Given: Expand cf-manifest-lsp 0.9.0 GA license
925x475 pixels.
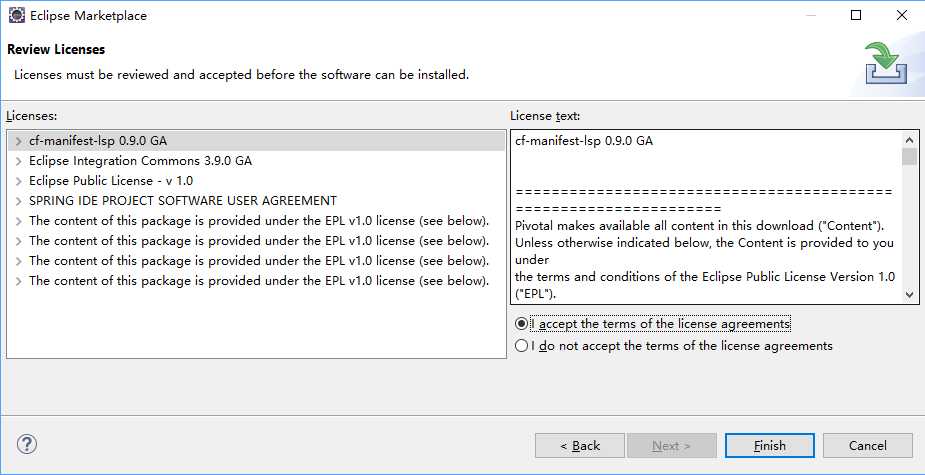Looking at the screenshot, I should pyautogui.click(x=19, y=142).
